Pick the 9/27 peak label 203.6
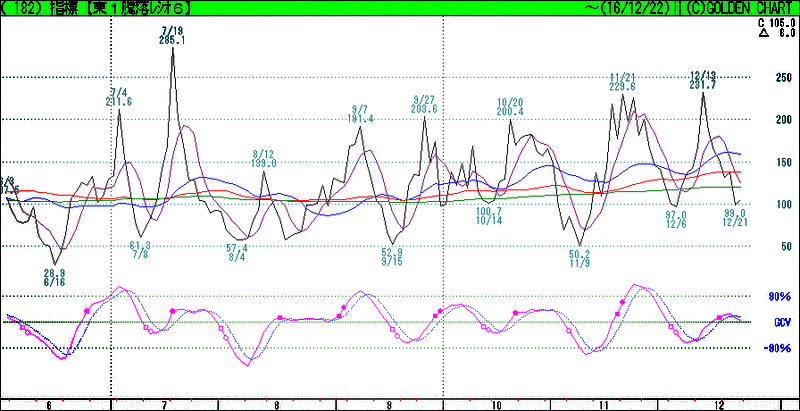 click(x=424, y=108)
